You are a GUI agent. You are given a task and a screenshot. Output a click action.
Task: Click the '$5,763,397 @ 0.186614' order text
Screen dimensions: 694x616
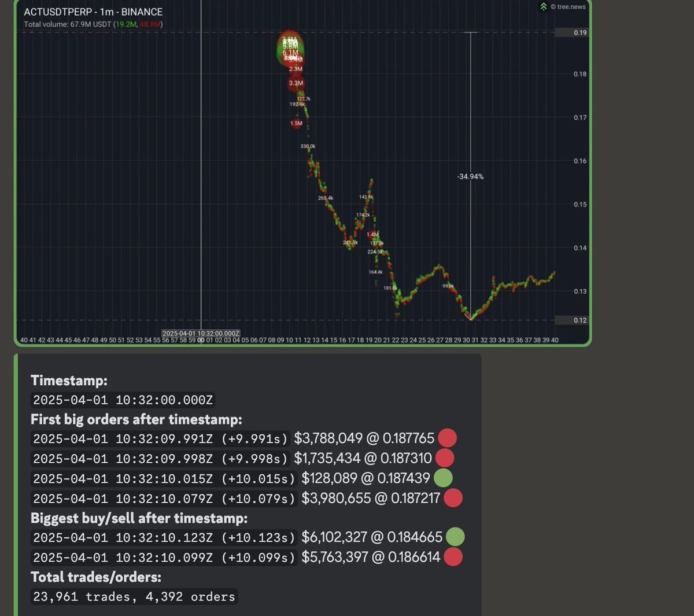371,557
